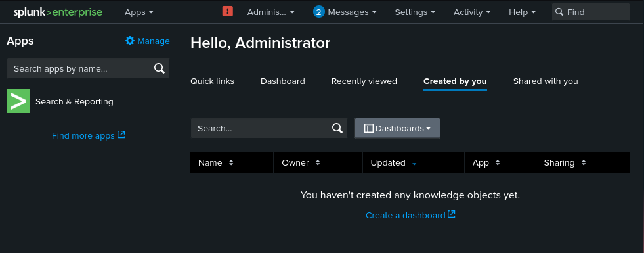This screenshot has height=253, width=644.
Task: Select the Created by you tab
Action: [455, 81]
